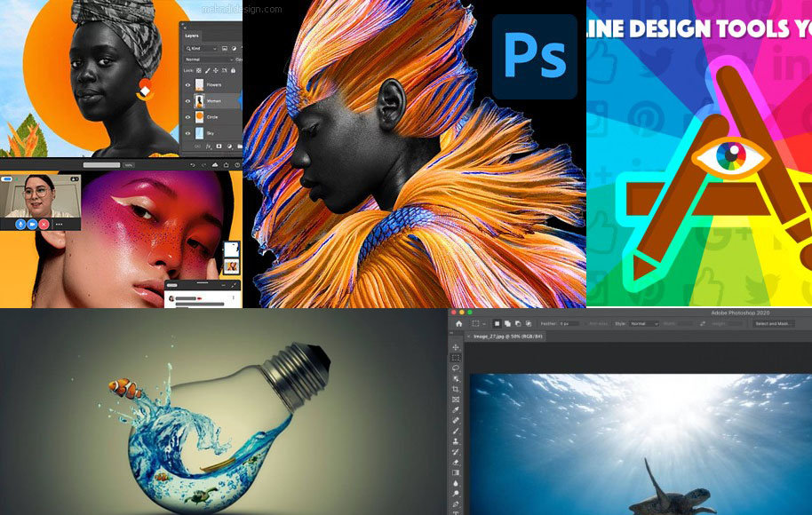Select the History Brush tool
812x515 pixels.
tap(456, 452)
